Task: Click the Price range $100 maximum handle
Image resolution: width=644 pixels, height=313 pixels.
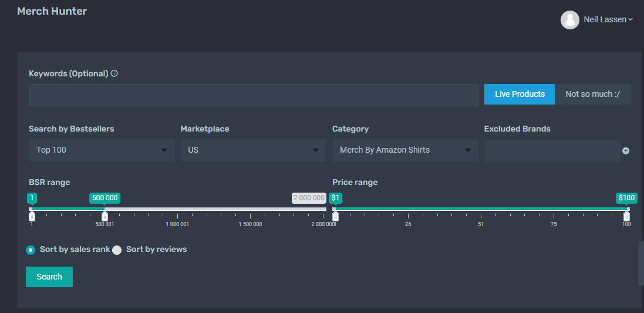Action: [626, 216]
